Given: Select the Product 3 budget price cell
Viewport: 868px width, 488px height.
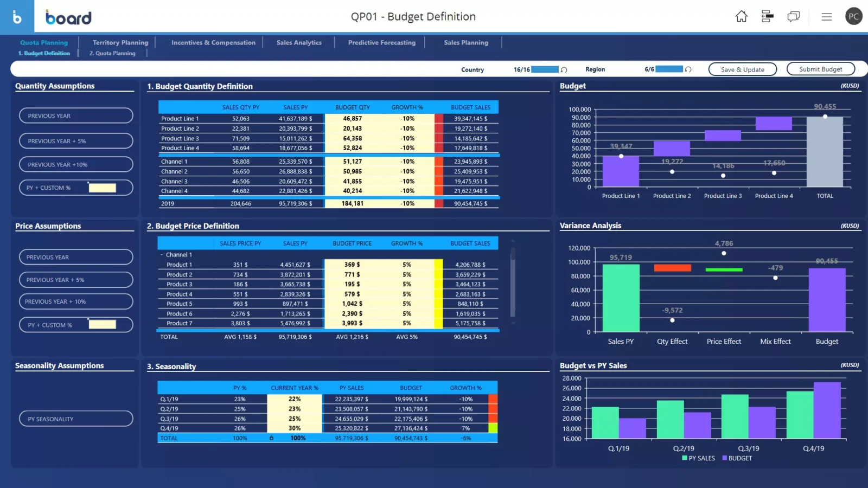Looking at the screenshot, I should 352,284.
